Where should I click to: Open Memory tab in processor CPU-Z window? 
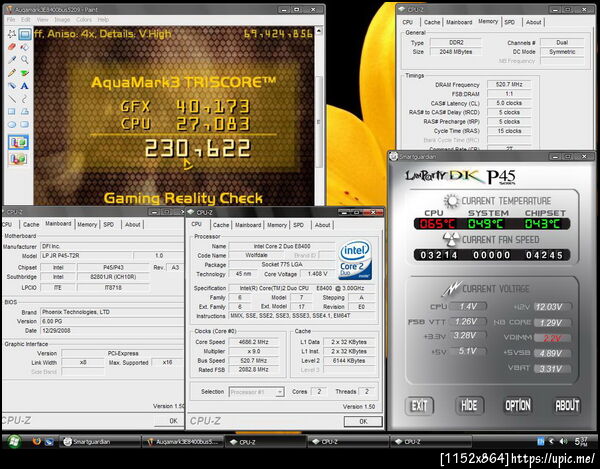coord(277,225)
